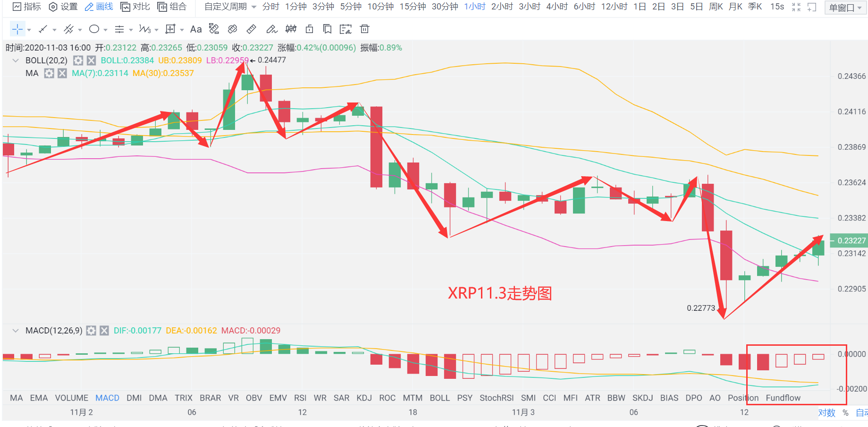Toggle the 对数 logarithmic scale
Image resolution: width=868 pixels, height=427 pixels.
(826, 413)
